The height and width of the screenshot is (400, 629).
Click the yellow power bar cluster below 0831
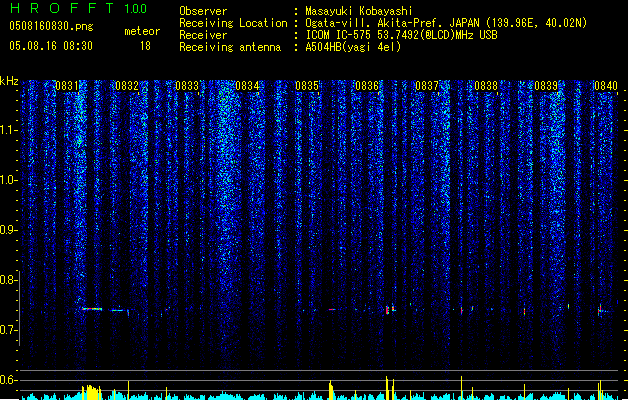(x=92, y=392)
